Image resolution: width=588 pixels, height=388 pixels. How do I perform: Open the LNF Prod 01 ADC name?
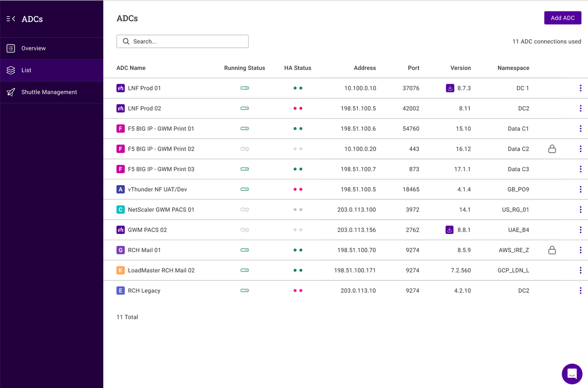[x=144, y=89]
